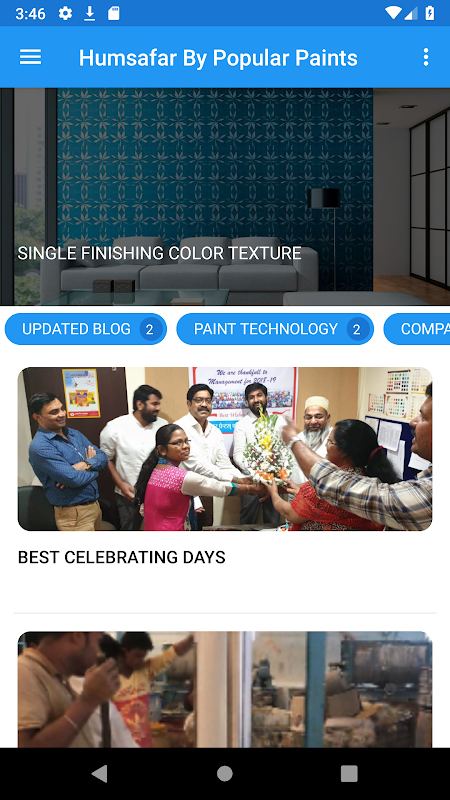This screenshot has width=450, height=800.
Task: Tap the SD card status icon
Action: click(x=113, y=13)
